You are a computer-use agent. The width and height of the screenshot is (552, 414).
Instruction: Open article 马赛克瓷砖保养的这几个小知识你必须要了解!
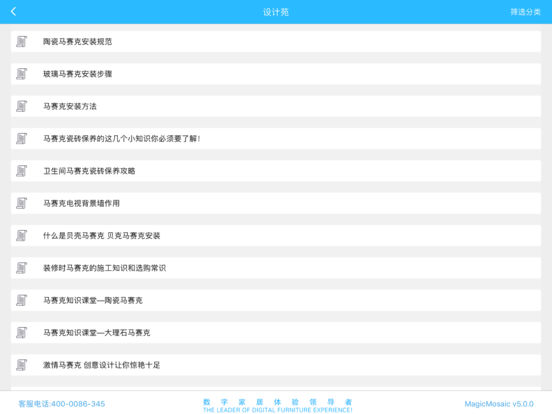[276, 139]
